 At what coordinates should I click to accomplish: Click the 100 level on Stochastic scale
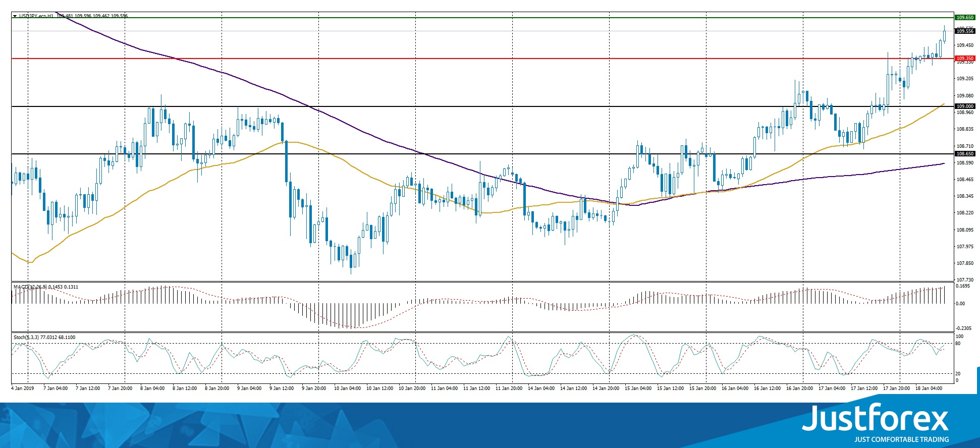click(x=960, y=337)
